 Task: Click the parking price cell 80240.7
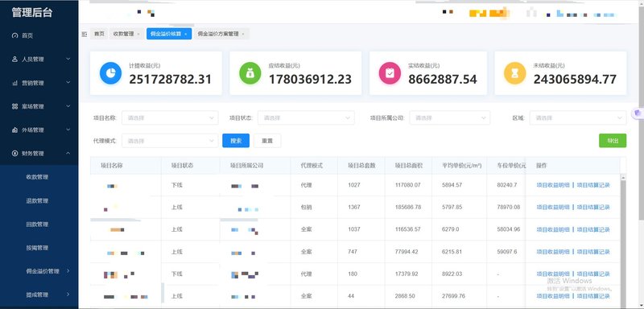pyautogui.click(x=507, y=185)
